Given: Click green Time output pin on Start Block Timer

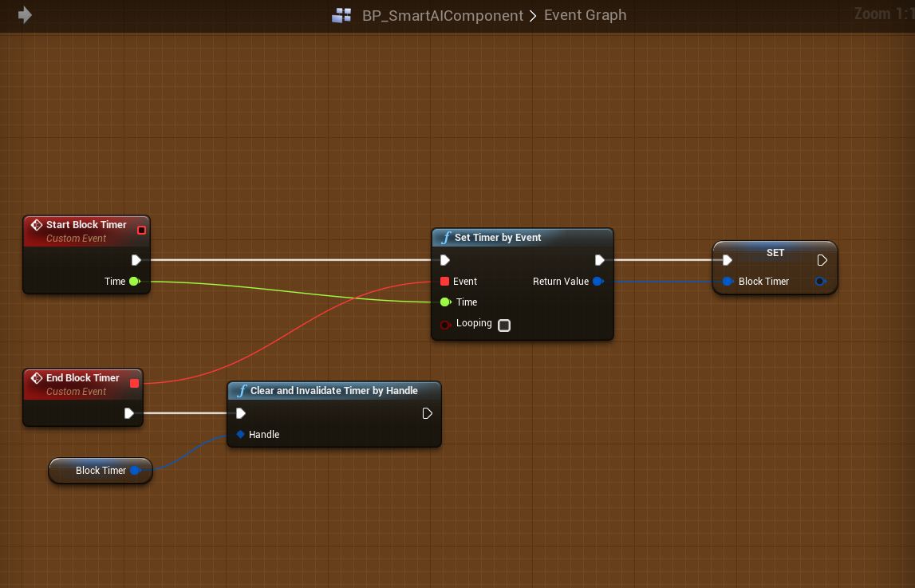Looking at the screenshot, I should (x=134, y=281).
